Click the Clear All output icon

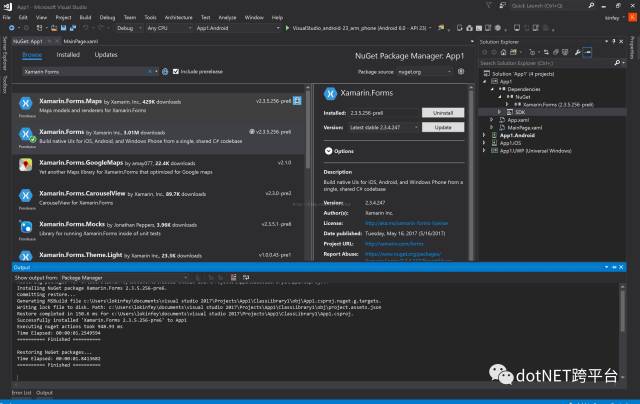coord(233,277)
